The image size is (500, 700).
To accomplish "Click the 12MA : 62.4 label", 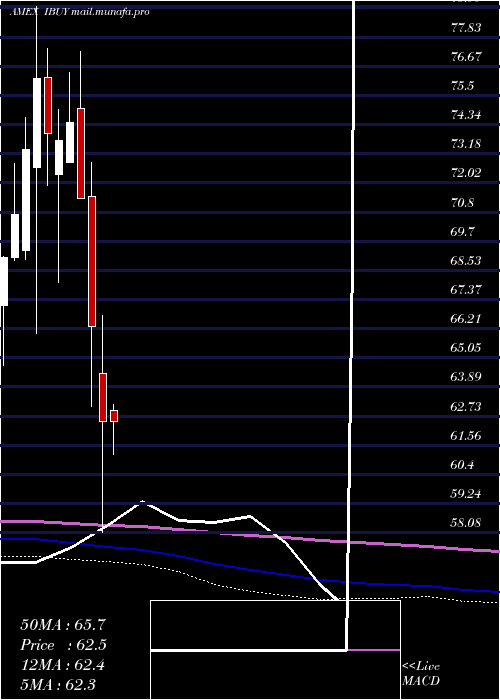I will click(63, 665).
